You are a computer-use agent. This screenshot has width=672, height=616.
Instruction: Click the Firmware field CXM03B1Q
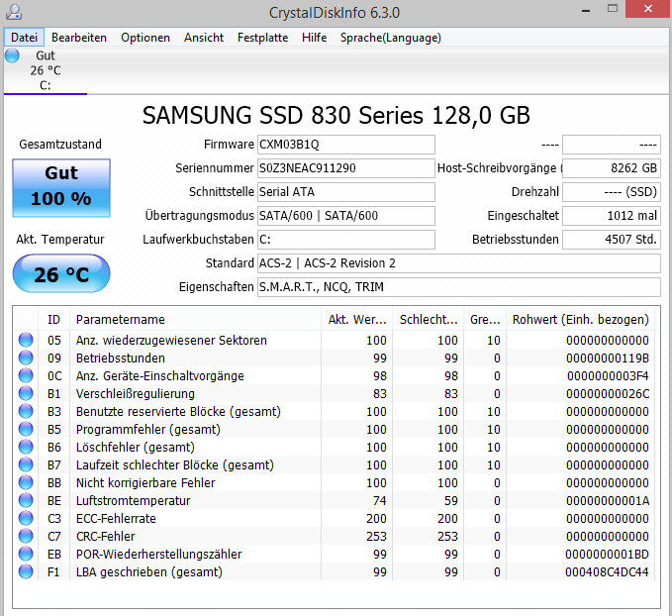click(x=345, y=145)
